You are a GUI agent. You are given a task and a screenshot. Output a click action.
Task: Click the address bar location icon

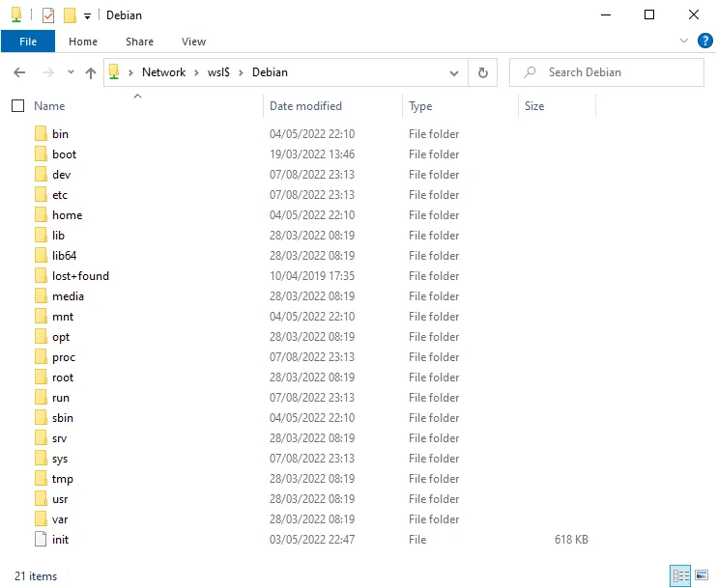[x=114, y=72]
